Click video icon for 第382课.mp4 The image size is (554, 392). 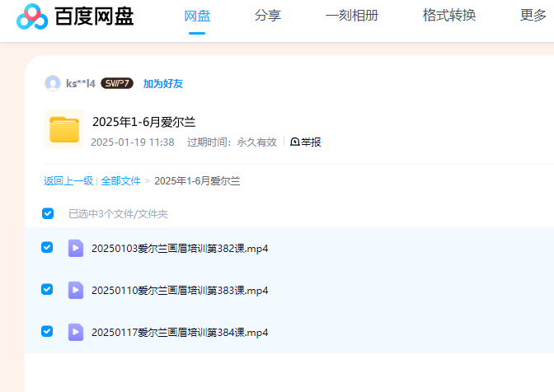click(76, 248)
